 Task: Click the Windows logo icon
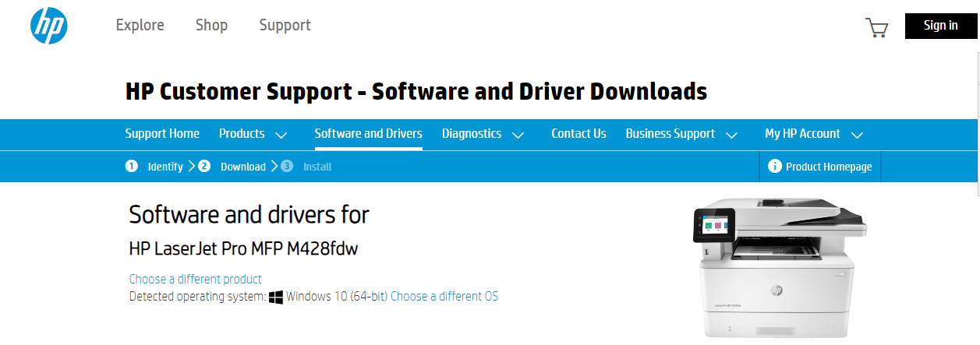click(x=276, y=297)
